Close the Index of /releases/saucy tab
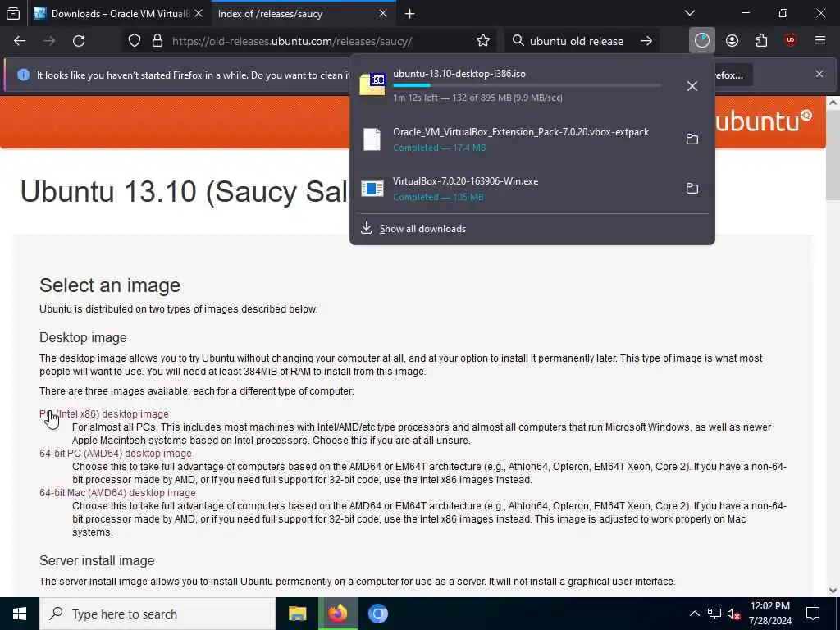 pos(383,14)
